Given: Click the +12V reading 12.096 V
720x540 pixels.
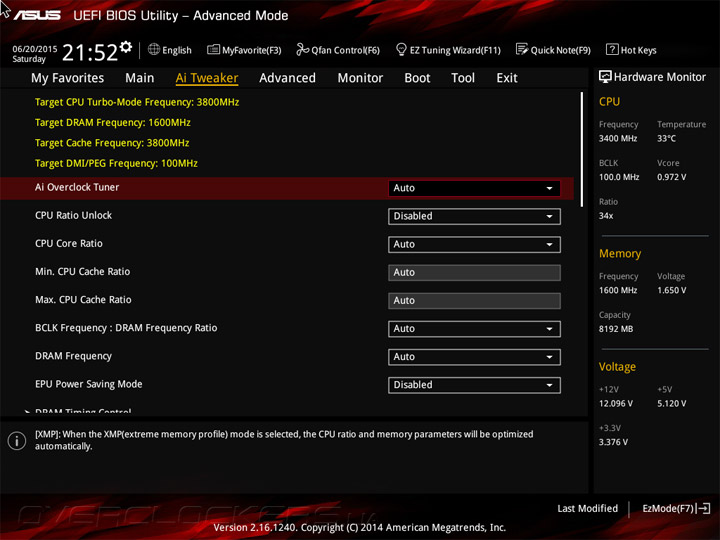Looking at the screenshot, I should coord(616,404).
